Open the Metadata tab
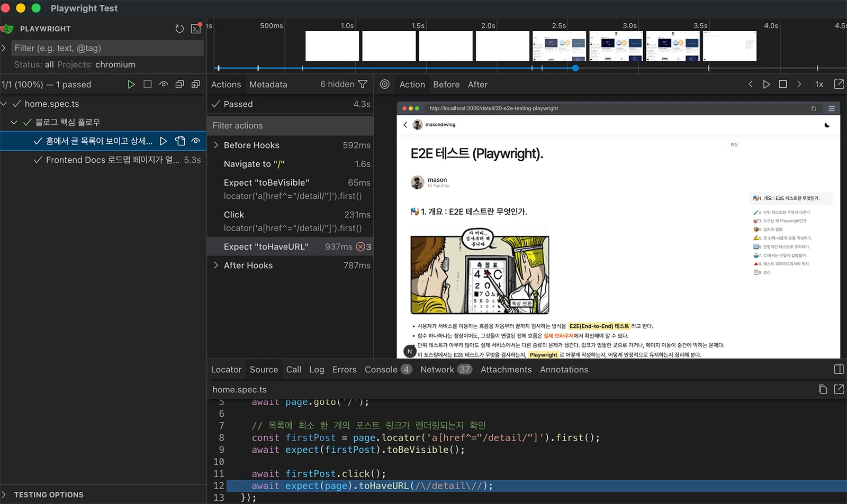 (x=268, y=85)
